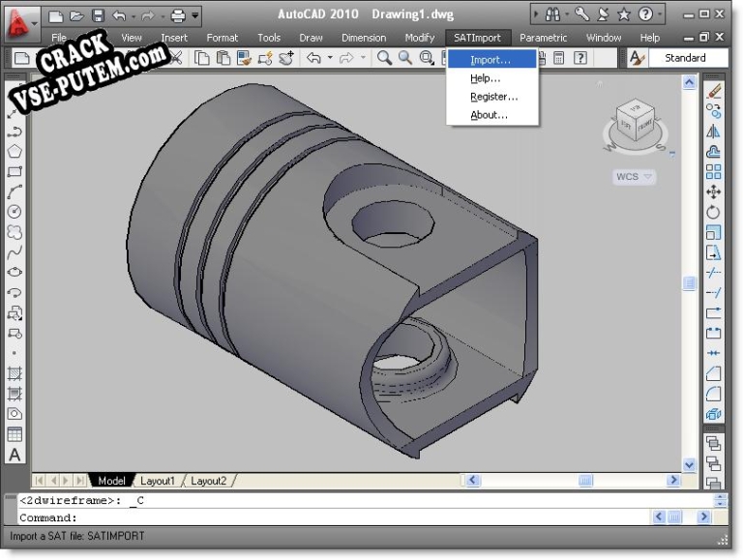Click the Save icon in the quick access toolbar

pos(98,15)
